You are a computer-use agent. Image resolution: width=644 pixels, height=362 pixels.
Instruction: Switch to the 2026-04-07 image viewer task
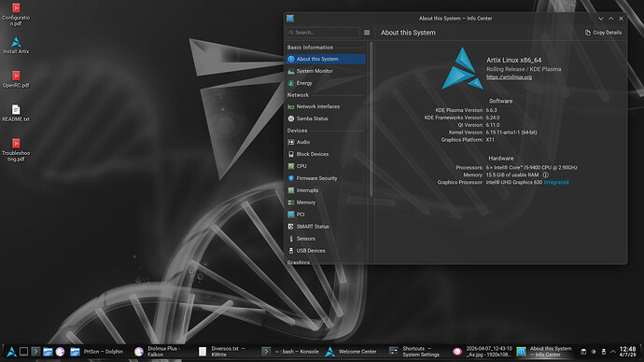click(x=483, y=352)
